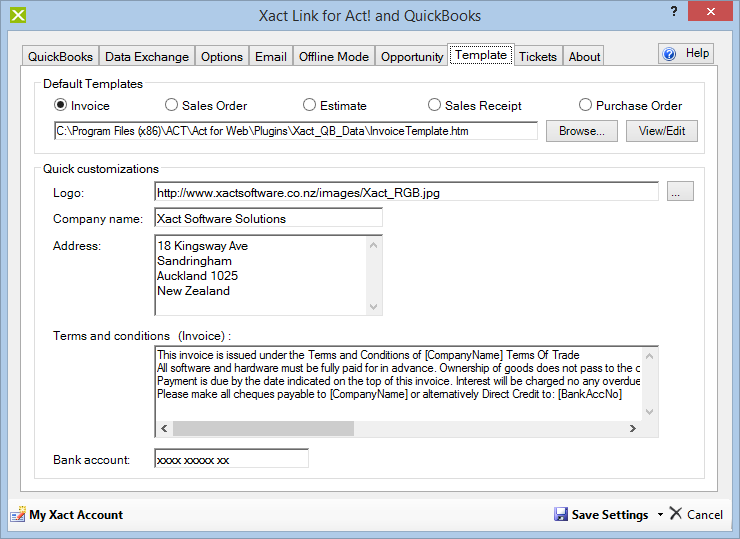Click the Help button label
This screenshot has height=539, width=740.
click(697, 53)
